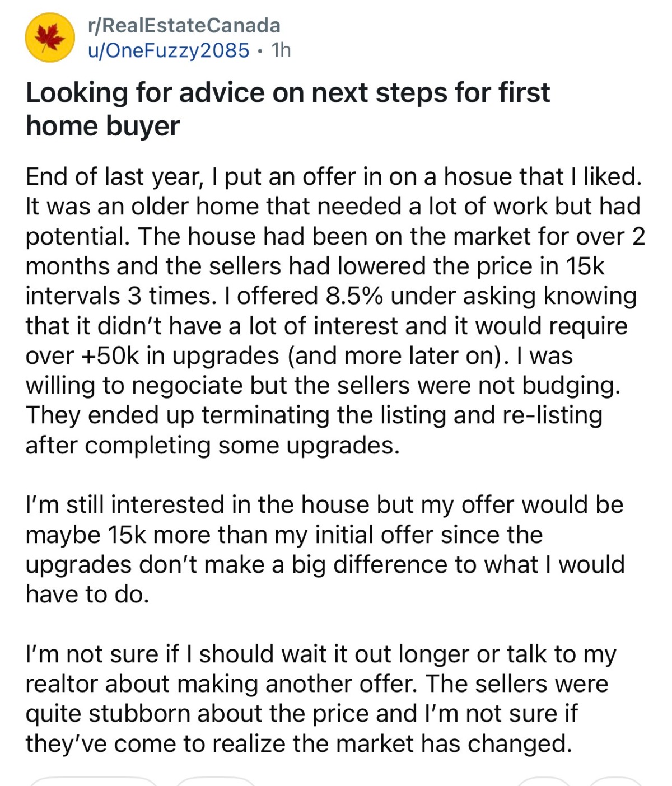The height and width of the screenshot is (786, 672).
Task: Click the paragraph starting "End of last year"
Action: tap(335, 311)
